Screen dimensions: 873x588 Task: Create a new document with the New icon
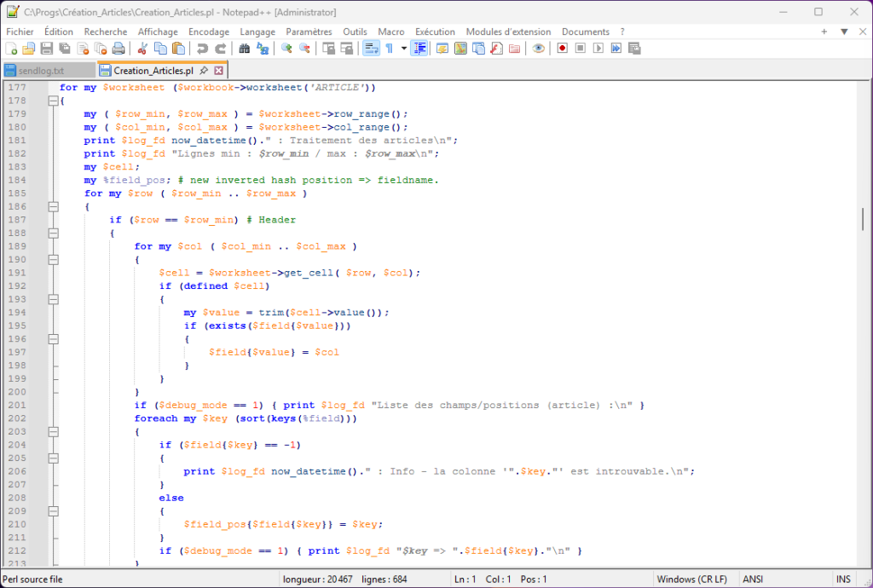[x=11, y=49]
